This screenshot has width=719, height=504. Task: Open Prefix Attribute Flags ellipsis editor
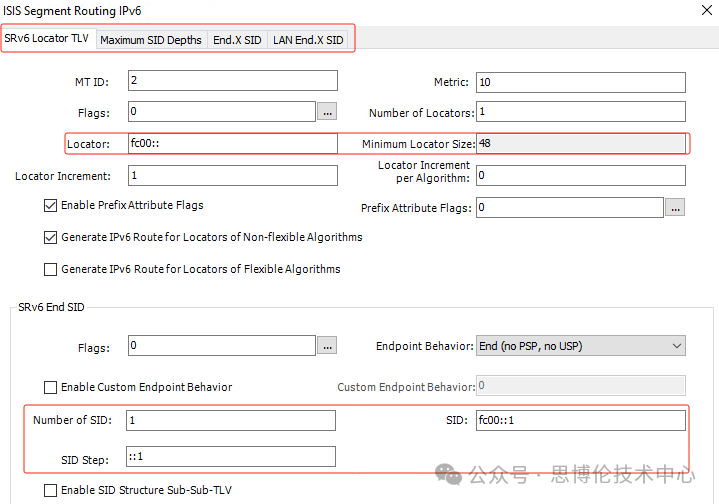(x=675, y=208)
